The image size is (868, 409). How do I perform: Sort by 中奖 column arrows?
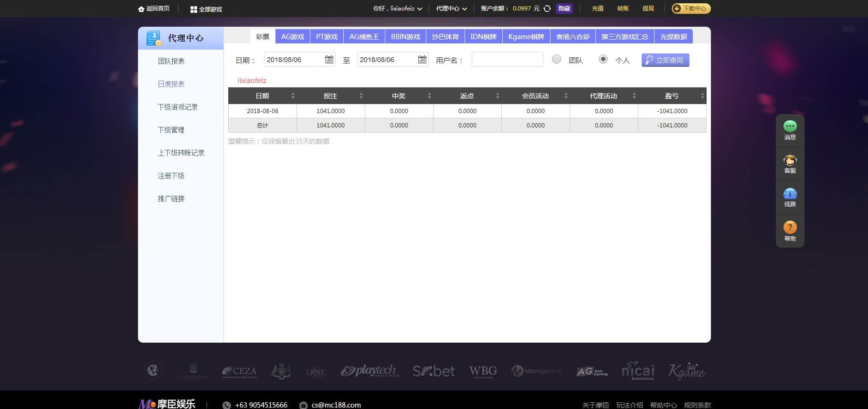(x=429, y=96)
